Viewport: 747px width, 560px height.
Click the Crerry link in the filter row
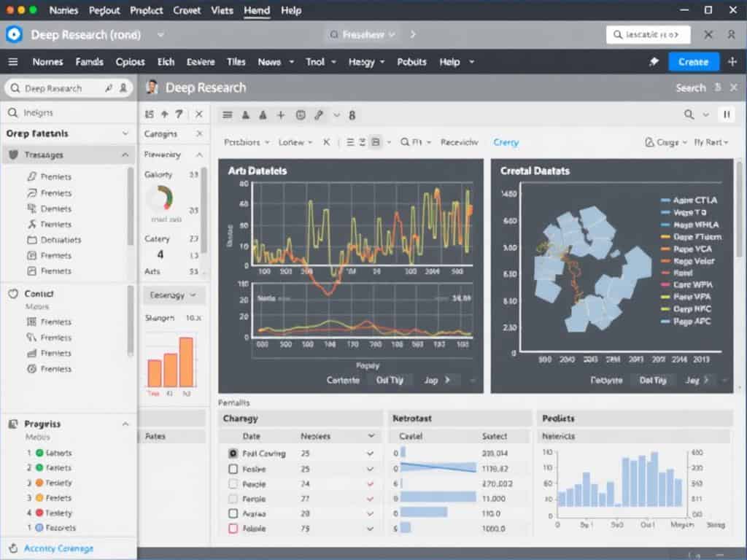(x=506, y=142)
